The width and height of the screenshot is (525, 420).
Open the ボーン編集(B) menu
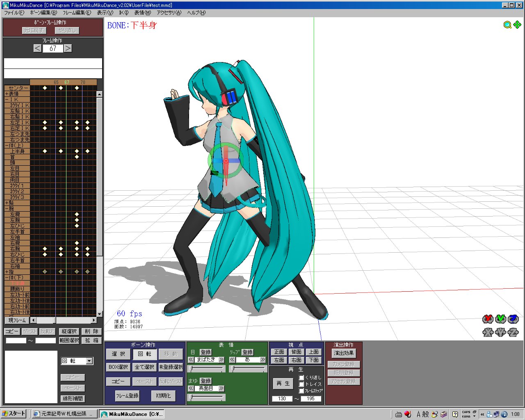[43, 13]
